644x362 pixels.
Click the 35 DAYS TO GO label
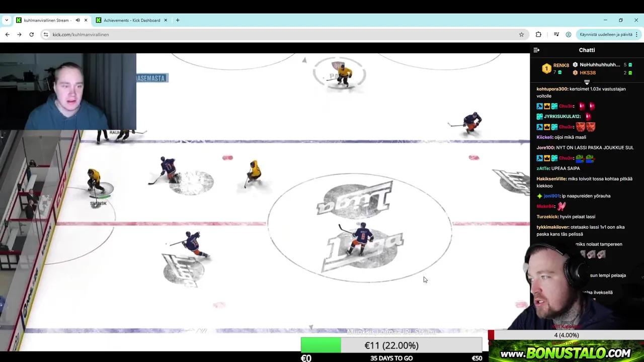click(x=391, y=358)
